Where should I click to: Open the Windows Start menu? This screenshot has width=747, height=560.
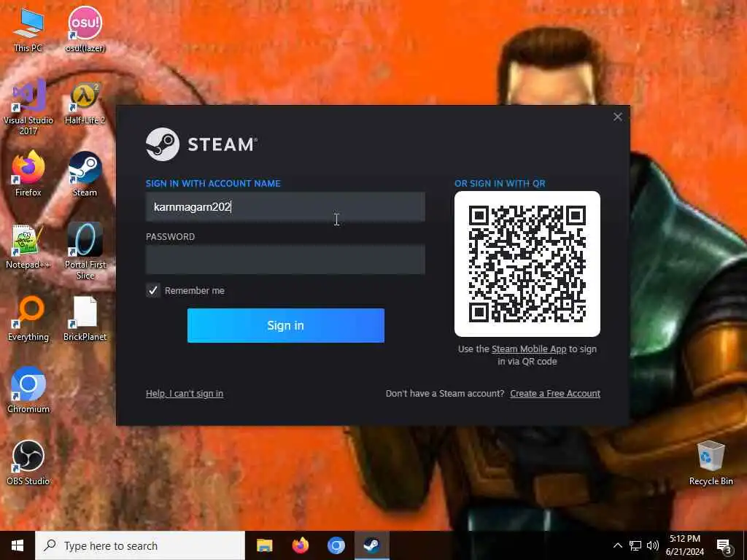click(18, 545)
